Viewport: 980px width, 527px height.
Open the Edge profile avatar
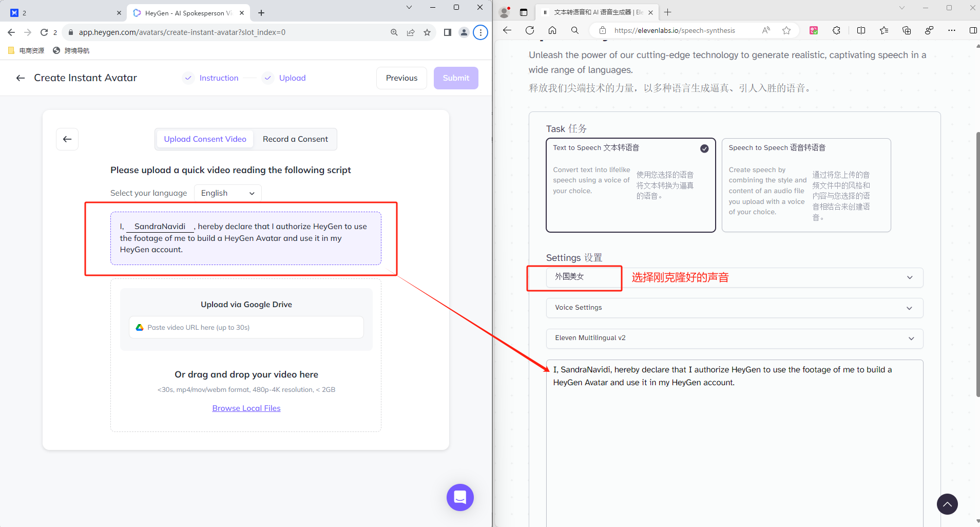tap(505, 12)
